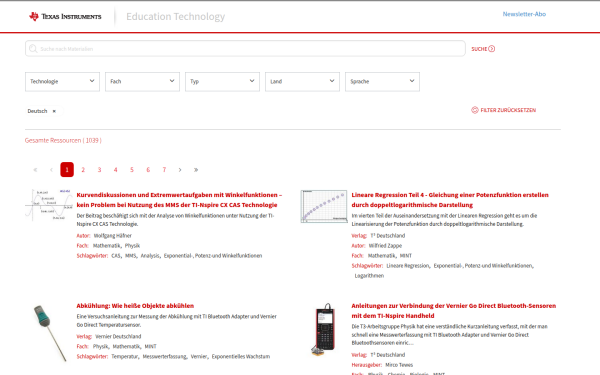Jump to the last page with double-right arrow
Viewport: 600px width, 375px height.
[196, 170]
